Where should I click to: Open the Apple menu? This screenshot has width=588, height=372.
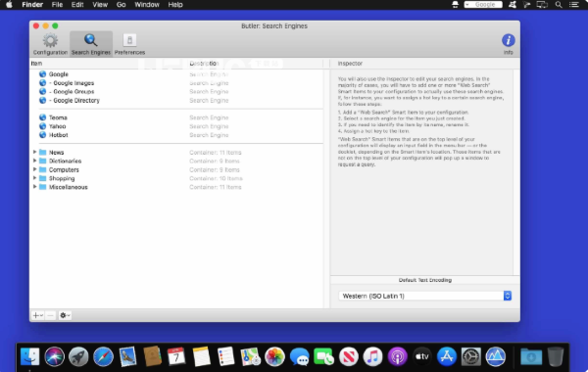[x=9, y=5]
